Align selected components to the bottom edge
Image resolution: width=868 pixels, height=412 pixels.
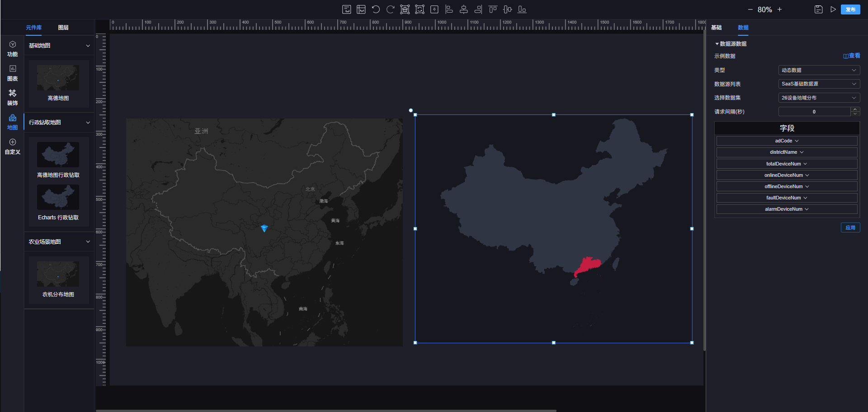[522, 9]
